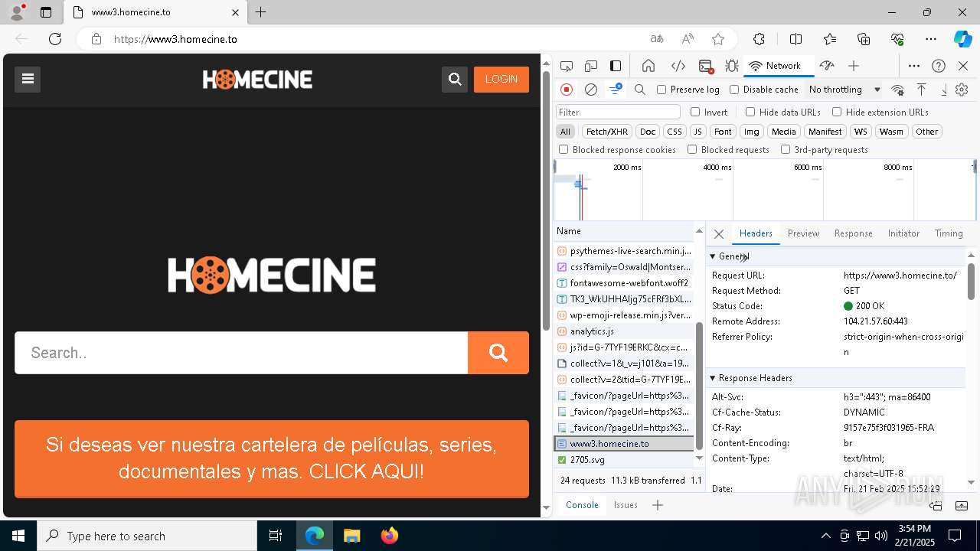Filter requests by Font type
Image resolution: width=980 pixels, height=551 pixels.
tap(723, 132)
